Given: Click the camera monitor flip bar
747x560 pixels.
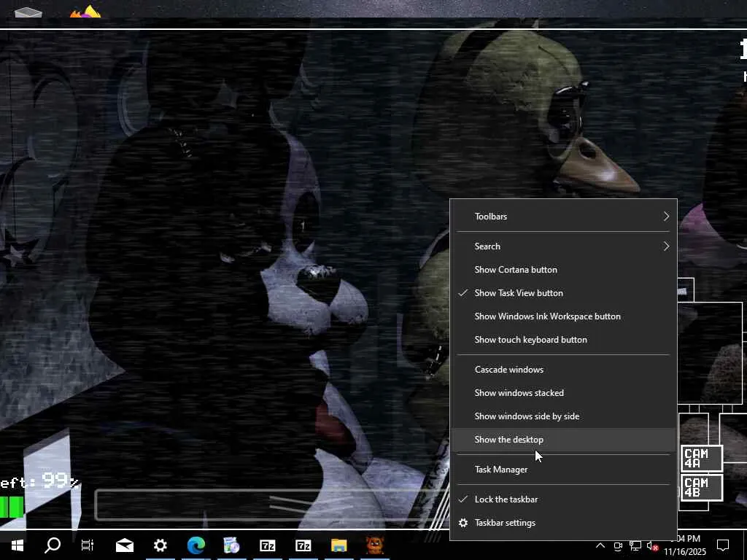Looking at the screenshot, I should click(x=272, y=505).
